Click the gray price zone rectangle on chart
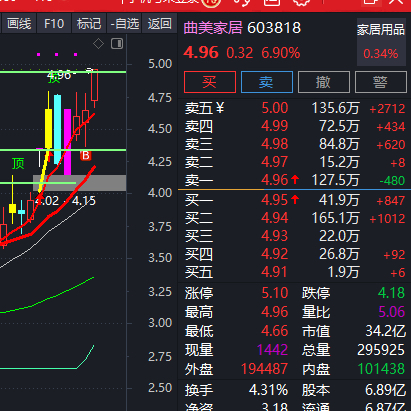This screenshot has height=411, width=411. [80, 183]
